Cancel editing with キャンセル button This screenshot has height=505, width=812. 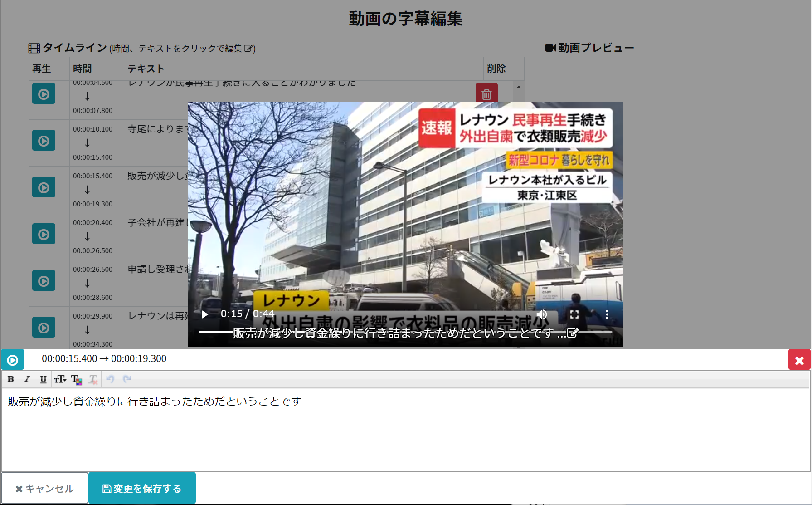pos(44,488)
